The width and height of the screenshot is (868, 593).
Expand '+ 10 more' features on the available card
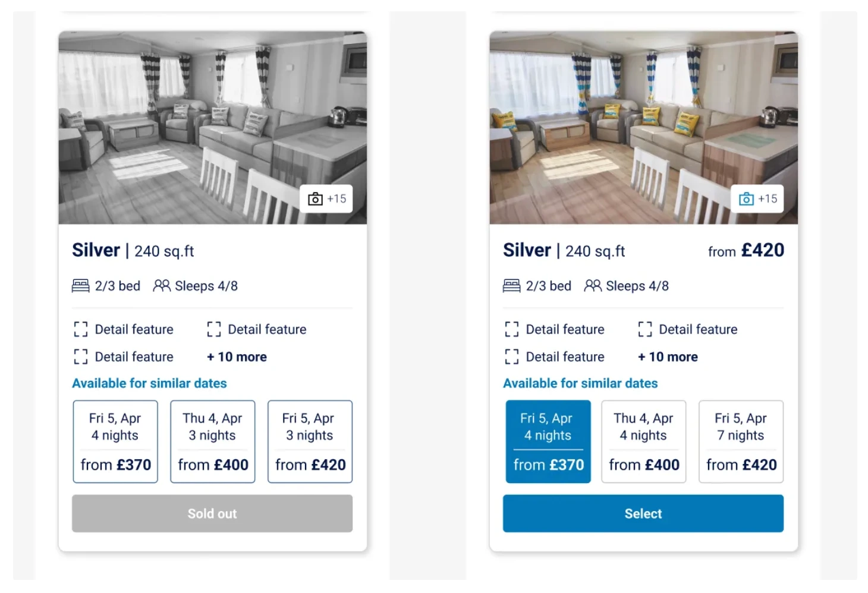pyautogui.click(x=668, y=357)
